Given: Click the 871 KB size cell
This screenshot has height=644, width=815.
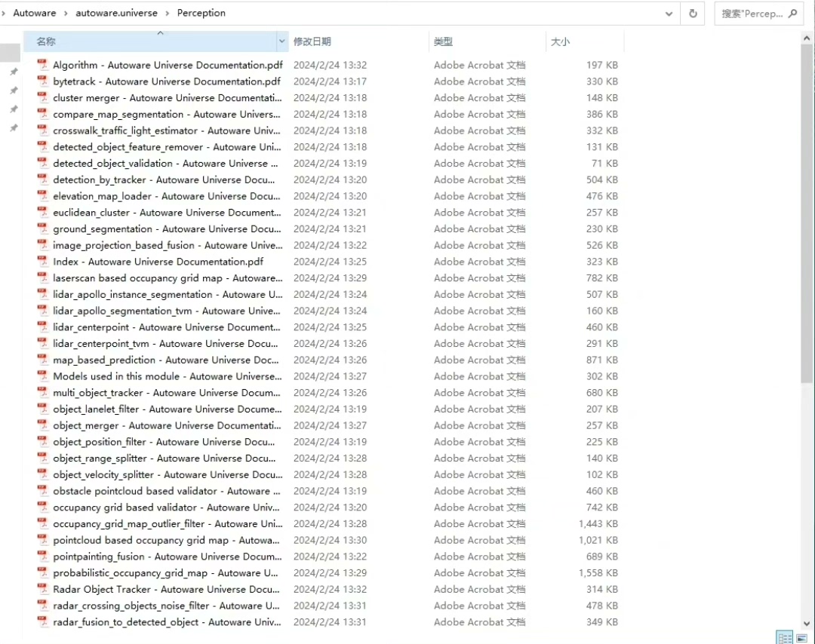Looking at the screenshot, I should pyautogui.click(x=602, y=360).
